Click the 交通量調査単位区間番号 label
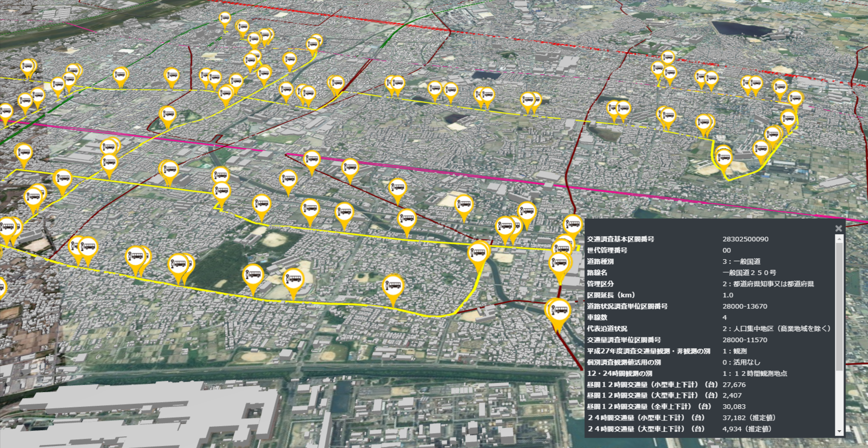The height and width of the screenshot is (448, 868). [624, 340]
